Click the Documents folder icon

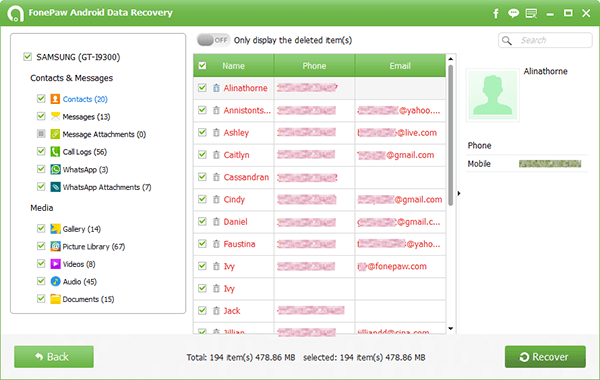55,299
